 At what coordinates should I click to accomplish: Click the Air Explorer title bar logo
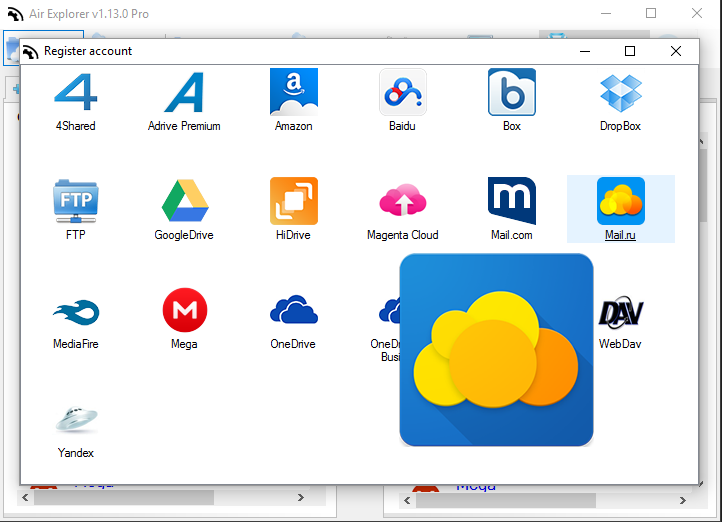[x=15, y=14]
